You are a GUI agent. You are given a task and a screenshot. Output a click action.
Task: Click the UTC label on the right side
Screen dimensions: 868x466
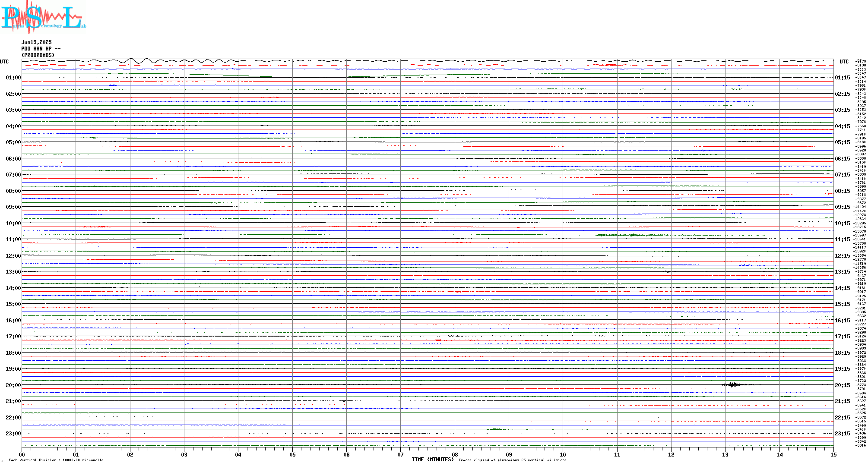tap(844, 62)
